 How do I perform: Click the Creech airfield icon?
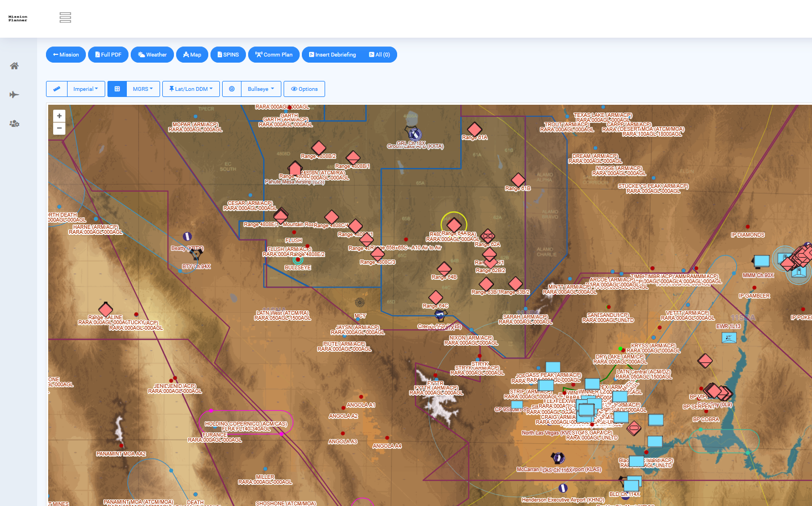[440, 315]
